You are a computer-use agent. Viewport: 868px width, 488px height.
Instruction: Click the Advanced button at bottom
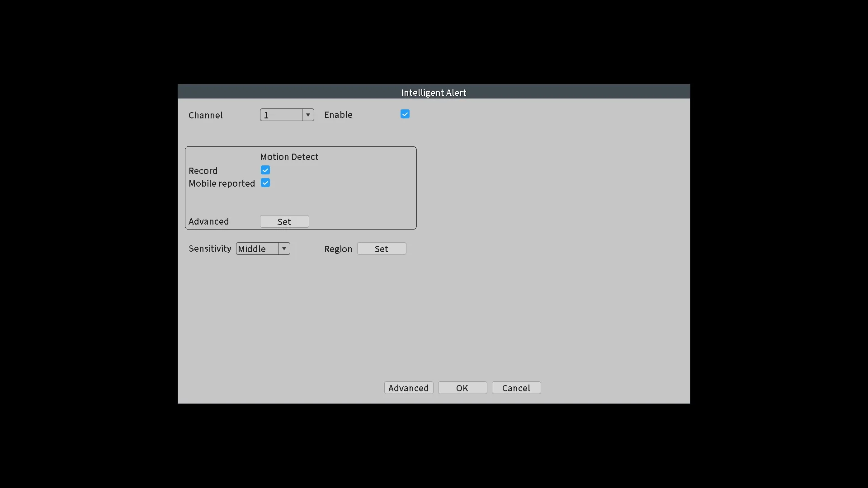coord(408,388)
